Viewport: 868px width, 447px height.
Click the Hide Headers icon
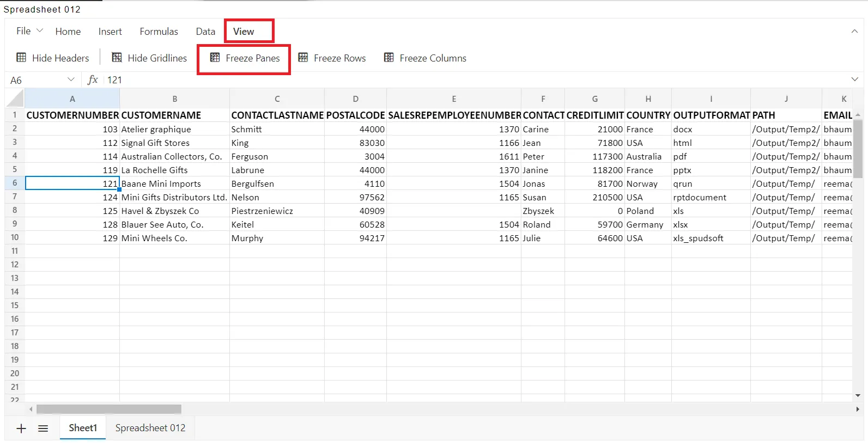[x=21, y=58]
